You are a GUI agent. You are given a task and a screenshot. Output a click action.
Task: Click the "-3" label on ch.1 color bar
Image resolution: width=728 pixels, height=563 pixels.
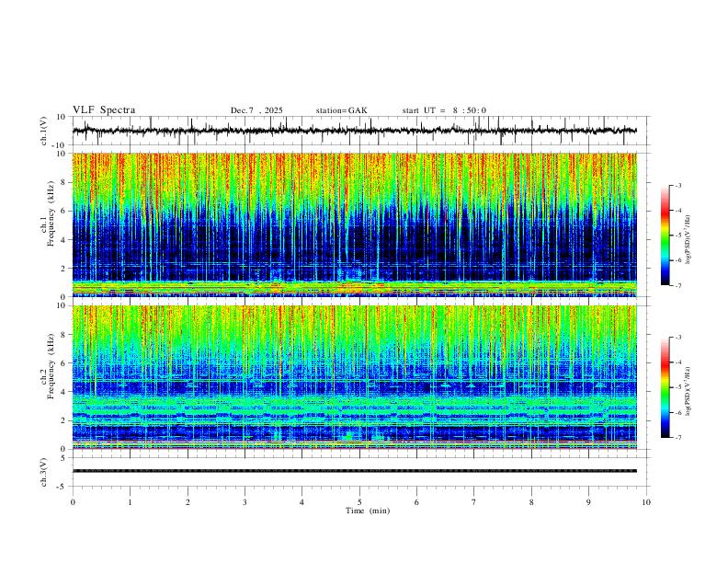pyautogui.click(x=677, y=185)
